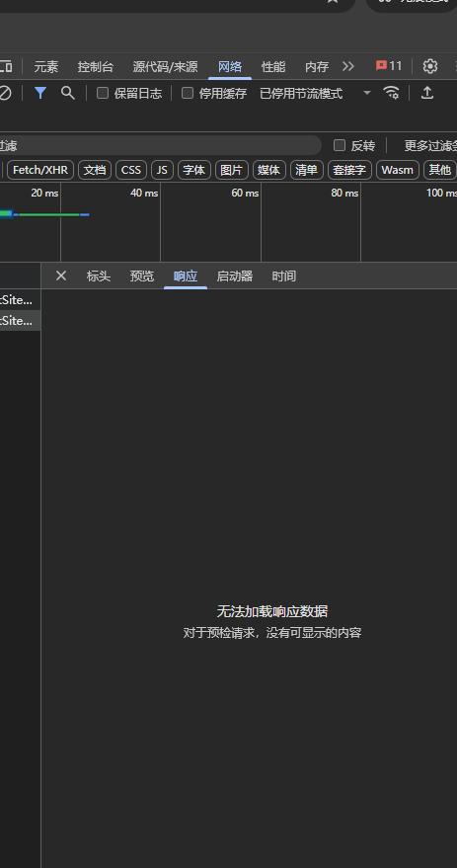Click the 20 ms timeline label
Viewport: 457px width, 868px height.
(x=44, y=193)
